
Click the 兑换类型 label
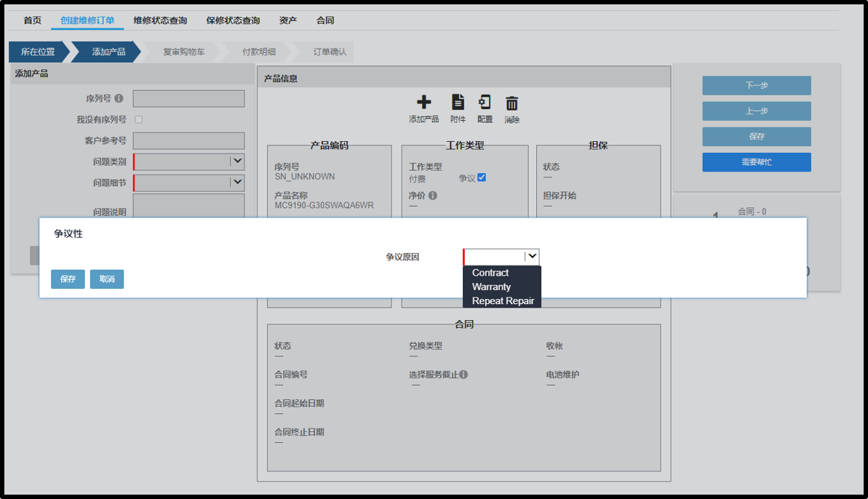[426, 346]
